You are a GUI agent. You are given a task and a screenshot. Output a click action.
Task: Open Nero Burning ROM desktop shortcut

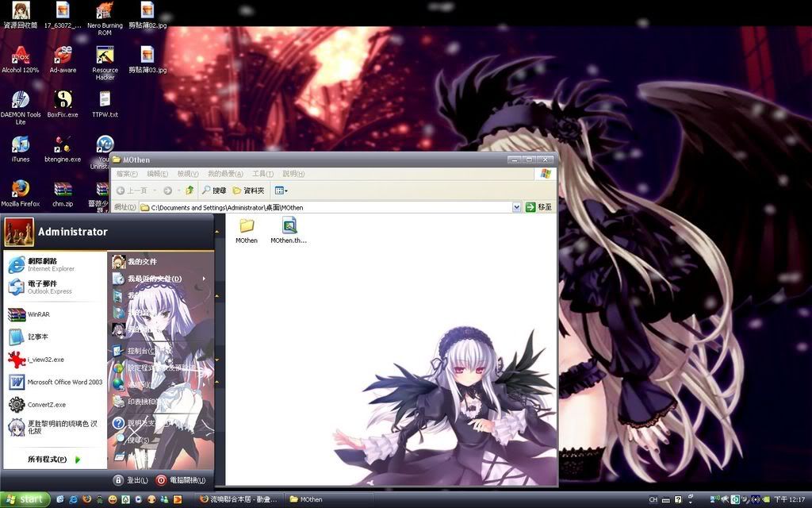tap(105, 19)
